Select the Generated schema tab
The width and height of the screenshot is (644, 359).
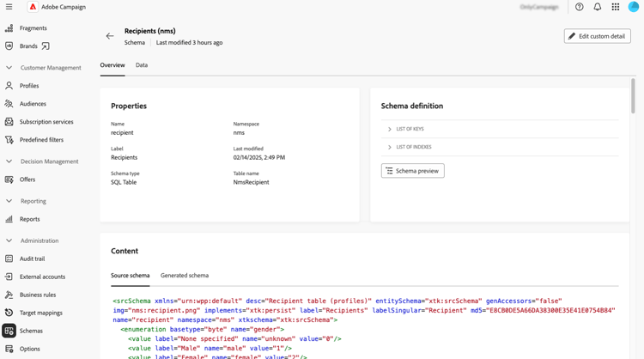[185, 276]
